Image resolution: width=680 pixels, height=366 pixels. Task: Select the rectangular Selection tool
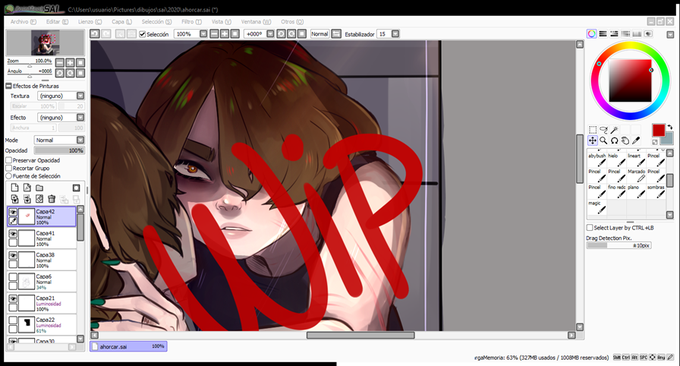pos(593,130)
